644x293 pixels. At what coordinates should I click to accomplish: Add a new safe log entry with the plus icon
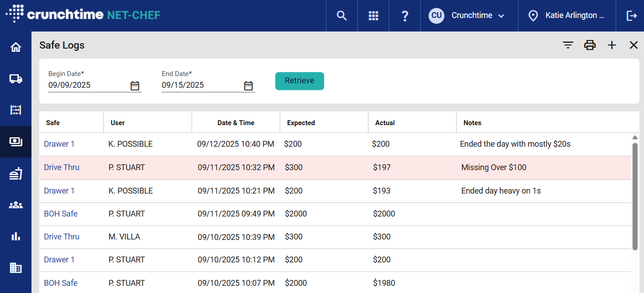612,45
